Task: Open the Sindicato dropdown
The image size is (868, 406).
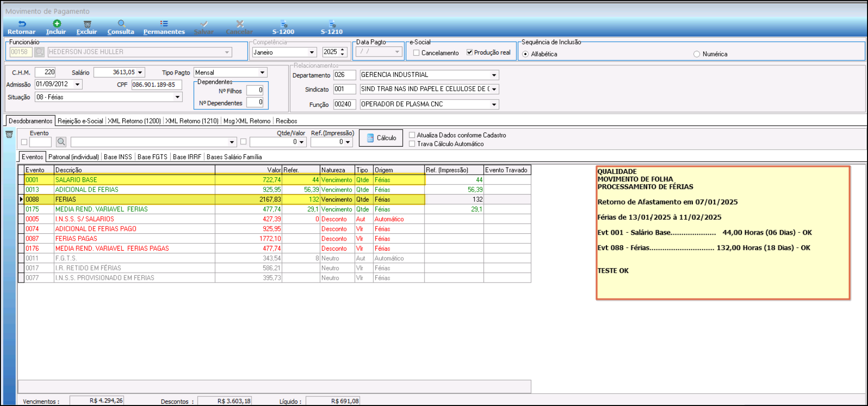Action: click(x=494, y=89)
